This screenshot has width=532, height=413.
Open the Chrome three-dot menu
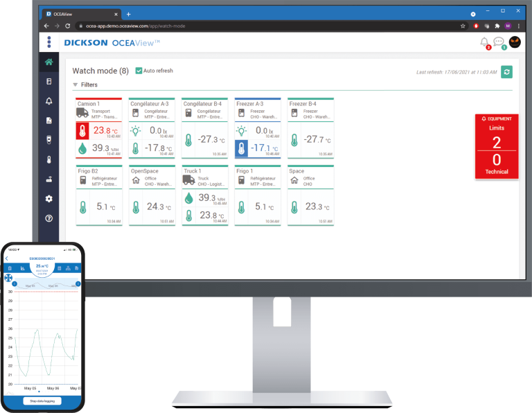pyautogui.click(x=519, y=26)
